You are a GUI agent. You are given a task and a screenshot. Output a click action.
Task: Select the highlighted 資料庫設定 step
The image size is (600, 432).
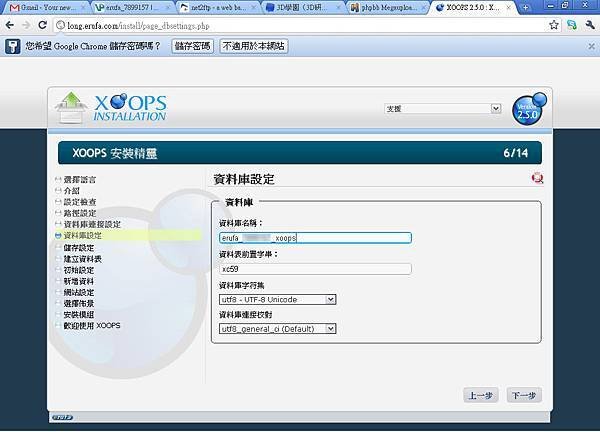pos(83,235)
